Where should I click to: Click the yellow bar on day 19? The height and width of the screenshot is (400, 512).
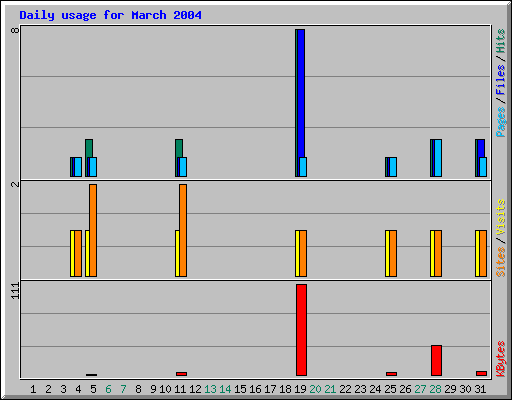297,253
